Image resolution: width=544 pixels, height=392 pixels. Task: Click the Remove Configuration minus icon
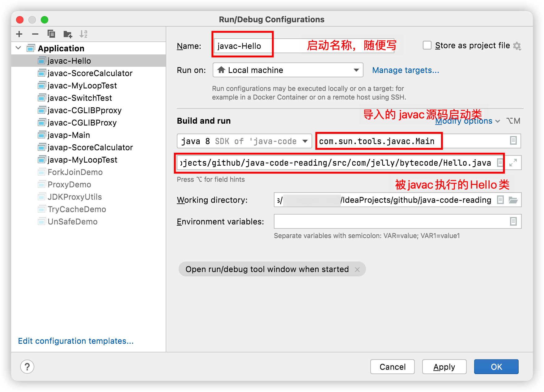35,34
